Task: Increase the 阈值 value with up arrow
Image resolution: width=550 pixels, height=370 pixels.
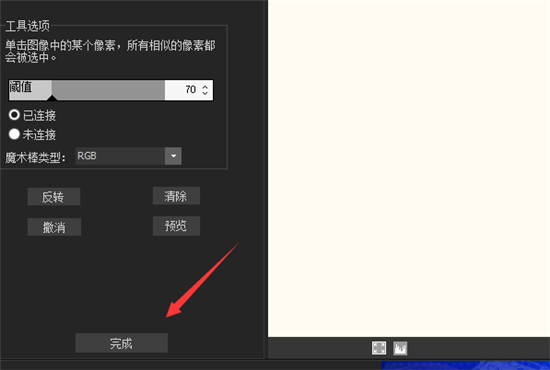Action: pyautogui.click(x=205, y=86)
